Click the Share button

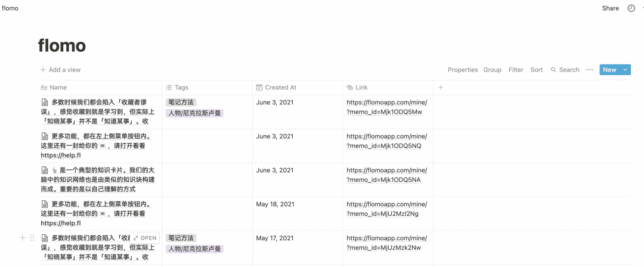pyautogui.click(x=611, y=8)
